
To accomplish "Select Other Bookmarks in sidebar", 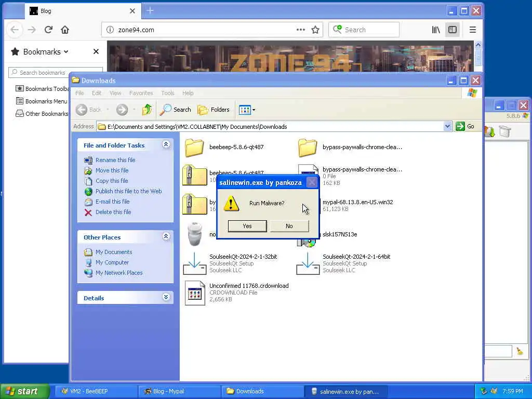I will point(42,114).
